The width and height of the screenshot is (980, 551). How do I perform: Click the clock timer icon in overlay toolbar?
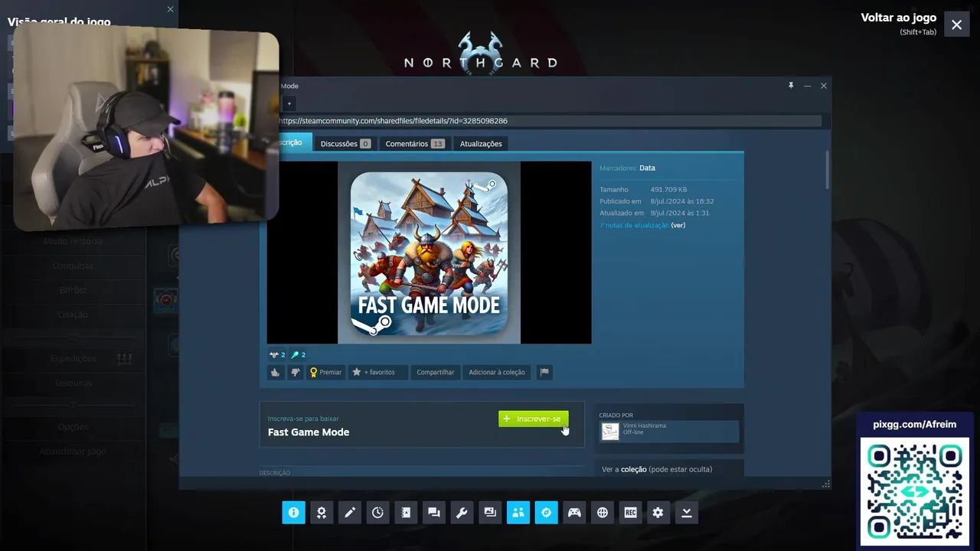tap(377, 513)
